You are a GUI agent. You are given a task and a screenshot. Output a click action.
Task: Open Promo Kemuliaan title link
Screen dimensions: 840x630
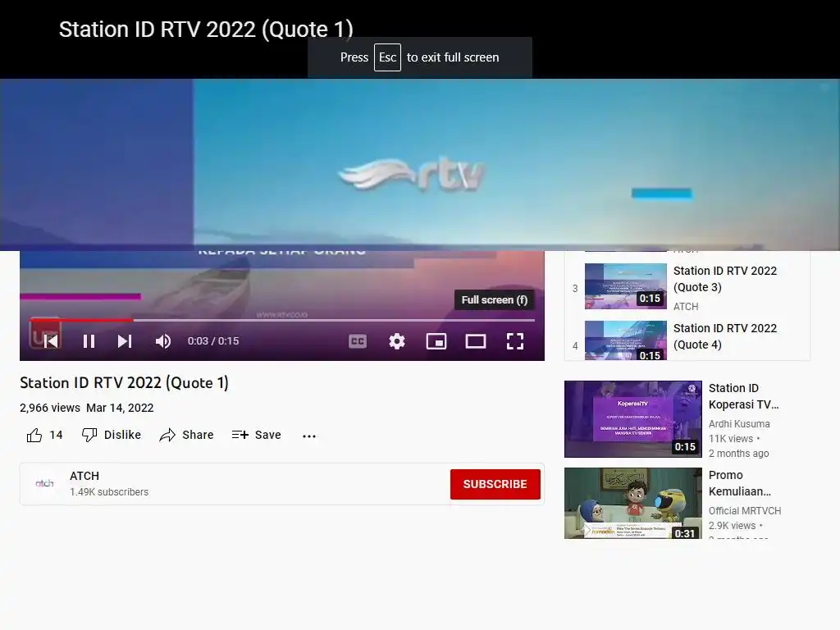tap(739, 483)
